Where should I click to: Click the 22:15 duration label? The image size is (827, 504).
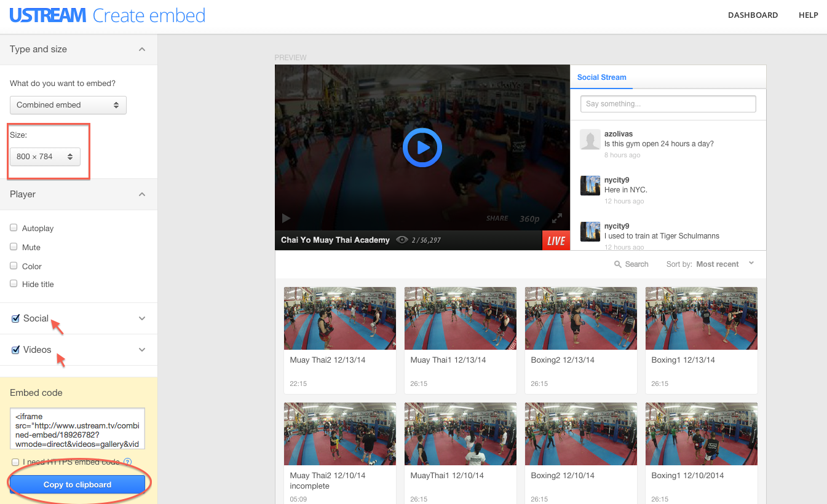(x=298, y=384)
